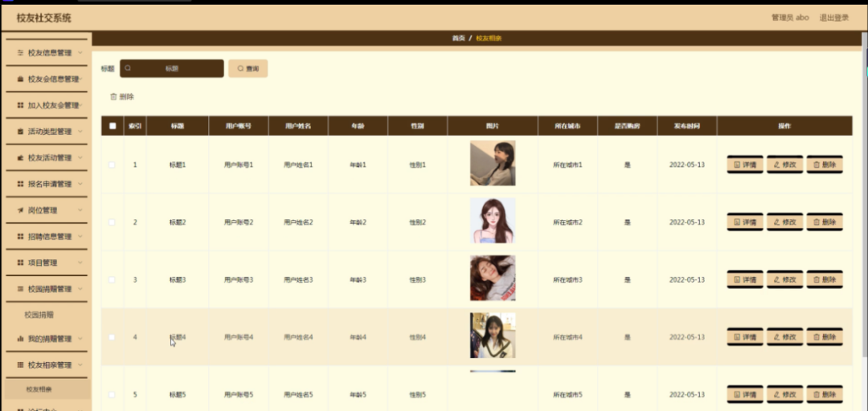Click the 首页 breadcrumb link

tap(458, 39)
